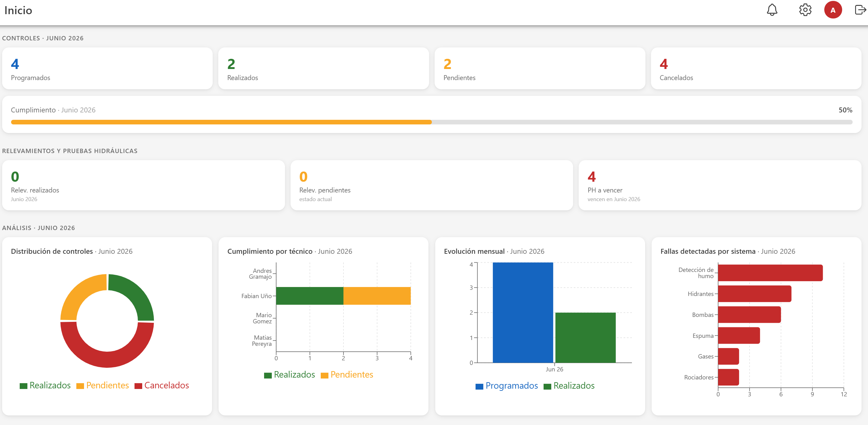This screenshot has width=868, height=425.
Task: Click 'vencen en Junio 2026' subtitle
Action: click(613, 199)
